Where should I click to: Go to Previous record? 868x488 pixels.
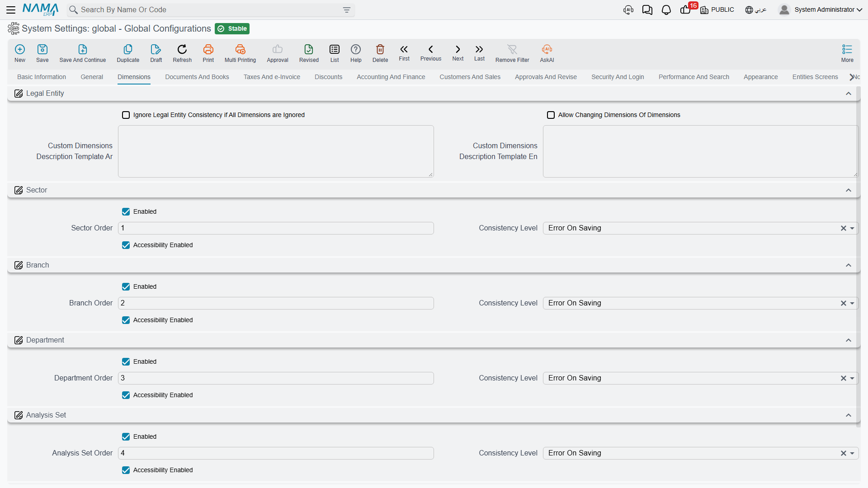pos(431,52)
